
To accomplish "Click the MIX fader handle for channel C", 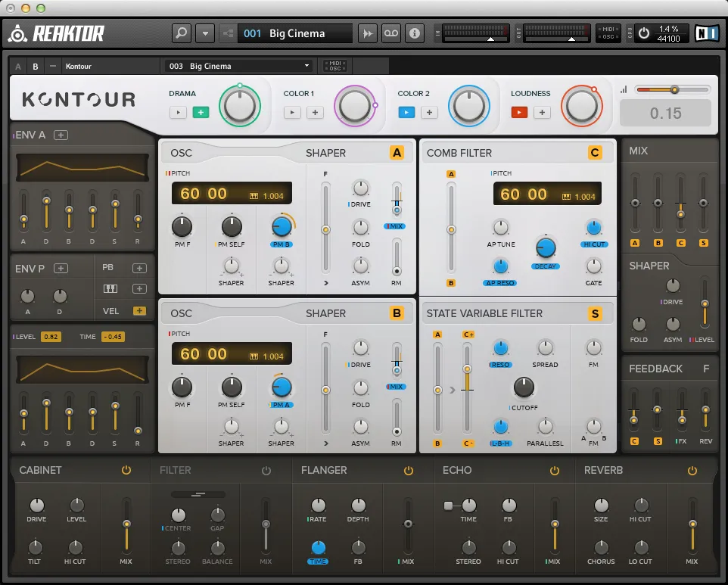I will pos(680,214).
